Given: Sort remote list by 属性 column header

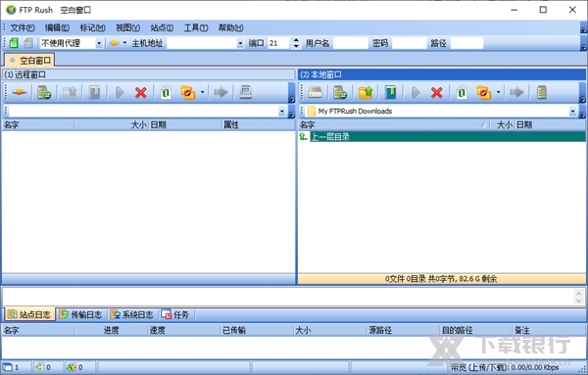Looking at the screenshot, I should 258,124.
